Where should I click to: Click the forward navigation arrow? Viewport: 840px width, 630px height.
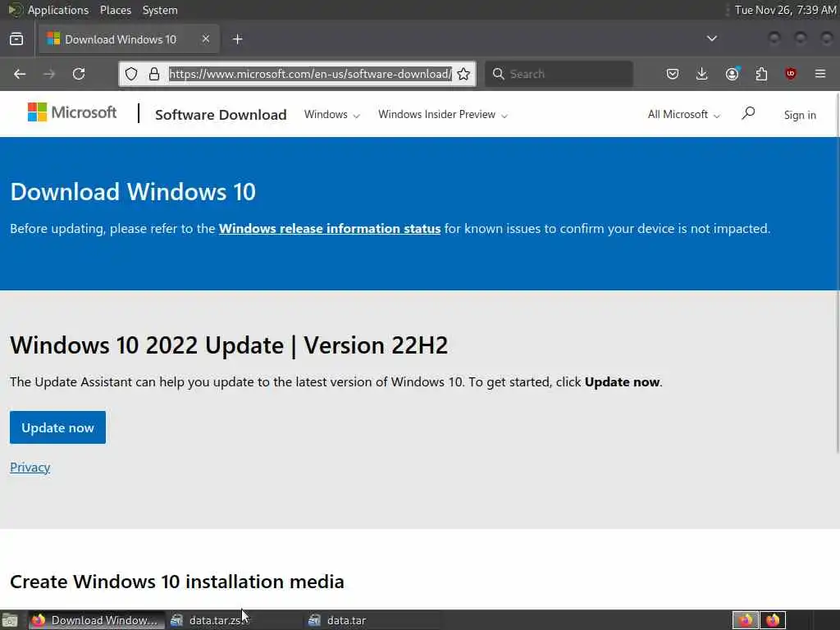click(49, 74)
